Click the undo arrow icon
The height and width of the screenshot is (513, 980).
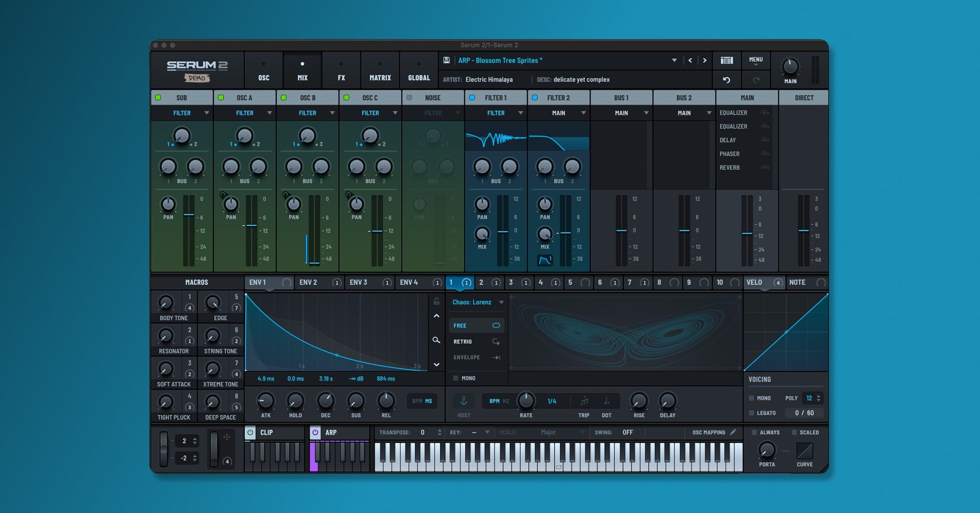(x=727, y=79)
